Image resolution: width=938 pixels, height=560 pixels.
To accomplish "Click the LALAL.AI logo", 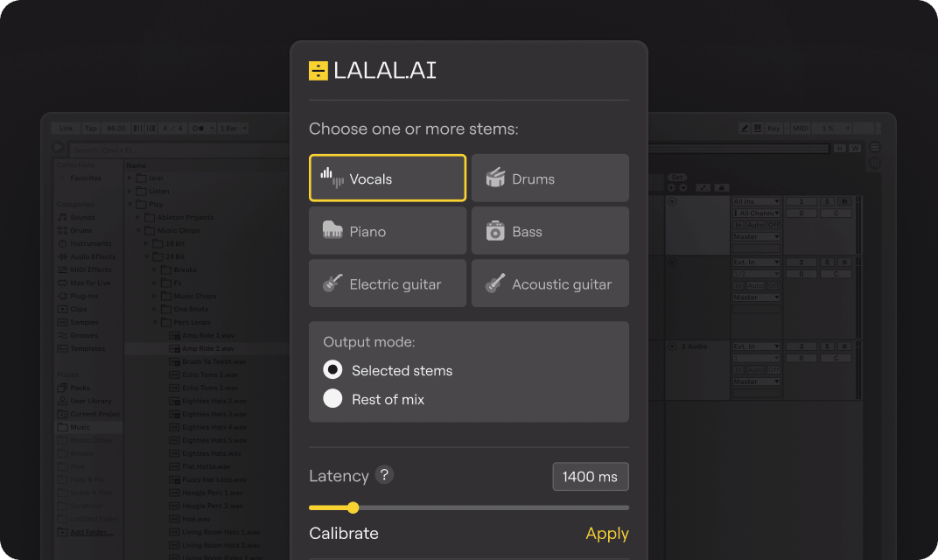I will pyautogui.click(x=373, y=71).
